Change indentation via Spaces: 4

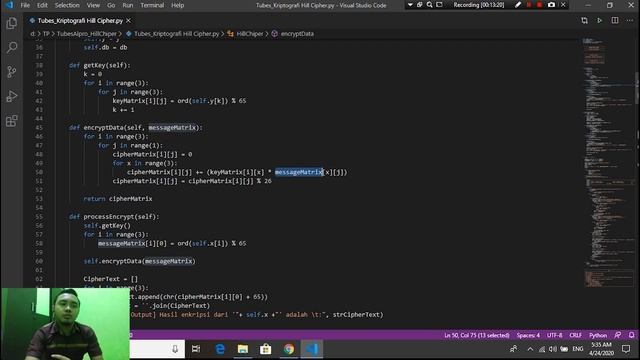click(528, 335)
